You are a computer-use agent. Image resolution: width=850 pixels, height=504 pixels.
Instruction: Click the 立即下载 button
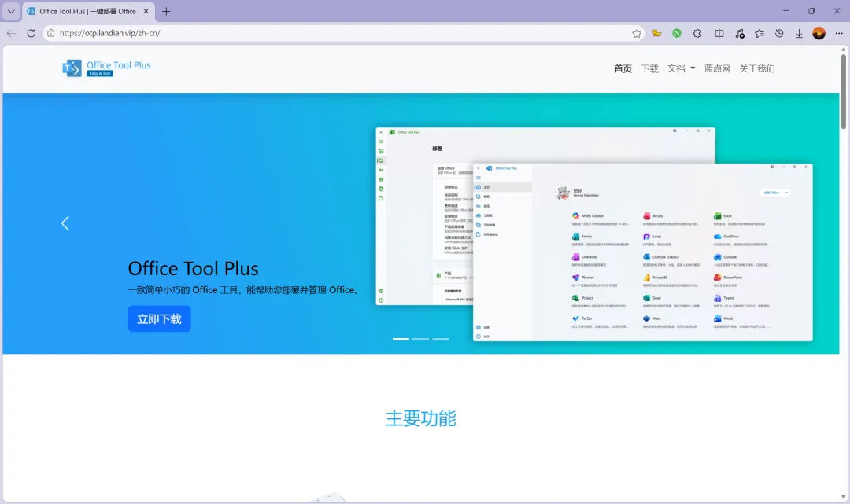pyautogui.click(x=159, y=319)
